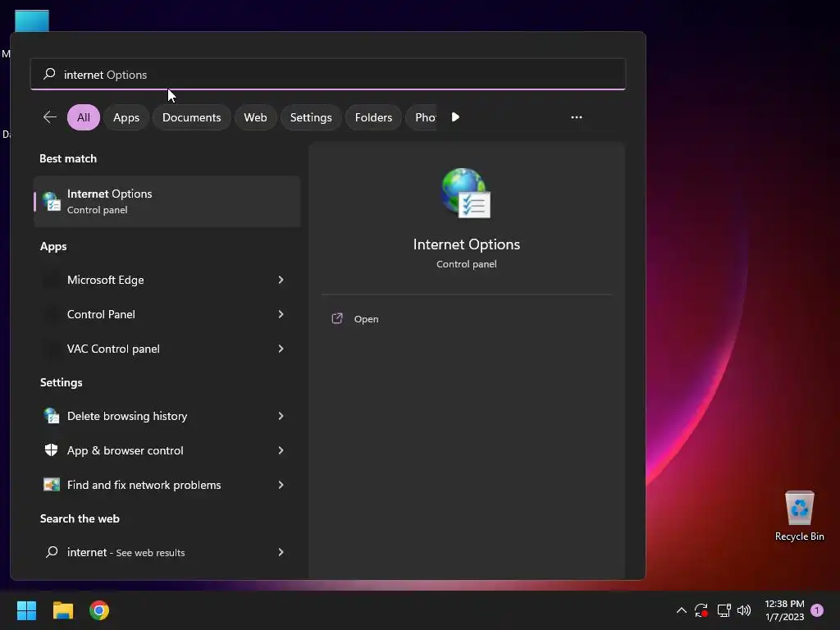Screen dimensions: 840x630
Task: Open the three-dot more options menu
Action: (x=577, y=116)
